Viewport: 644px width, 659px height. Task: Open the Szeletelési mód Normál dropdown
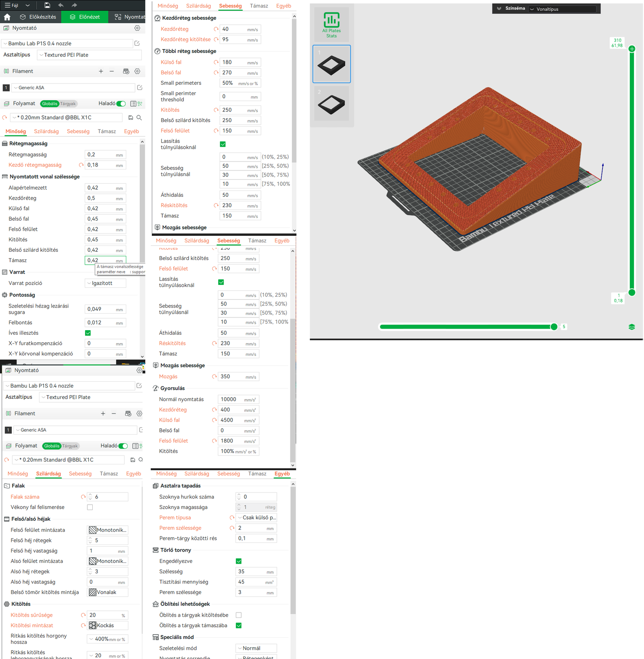click(256, 648)
